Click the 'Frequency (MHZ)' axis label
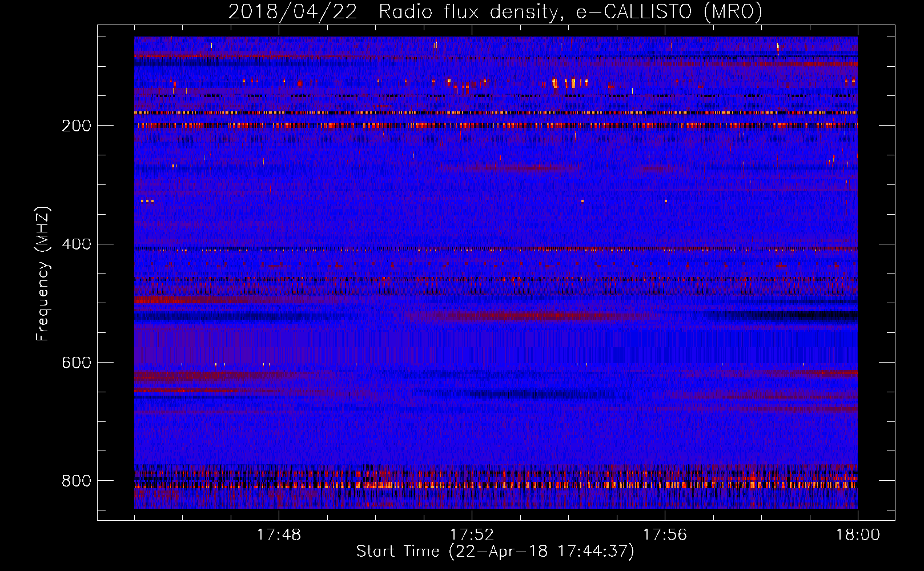This screenshot has width=924, height=571. pos(43,274)
